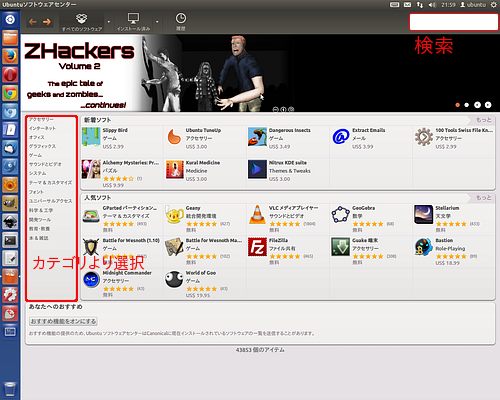Open the ZHackers Volume 2 banner

pos(260,73)
